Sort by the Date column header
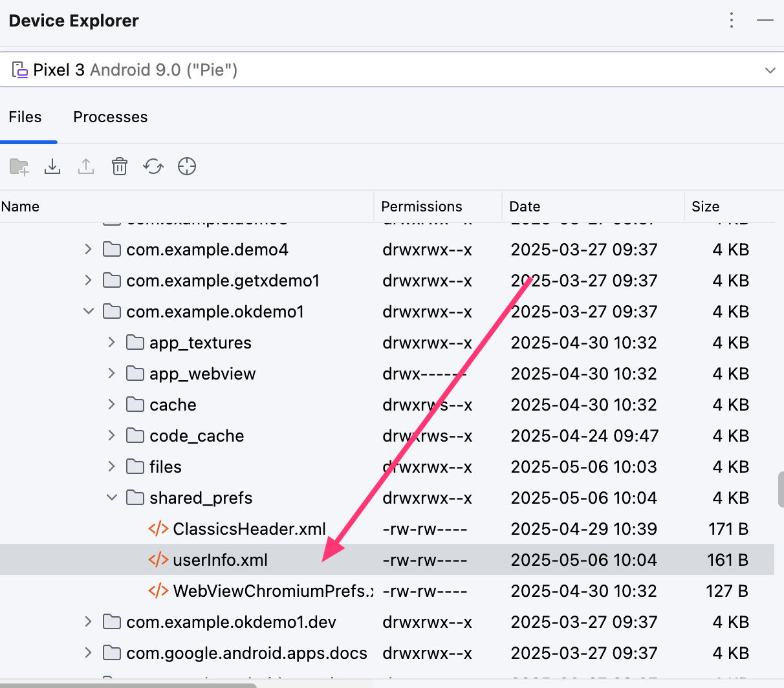The width and height of the screenshot is (784, 688). pos(525,206)
